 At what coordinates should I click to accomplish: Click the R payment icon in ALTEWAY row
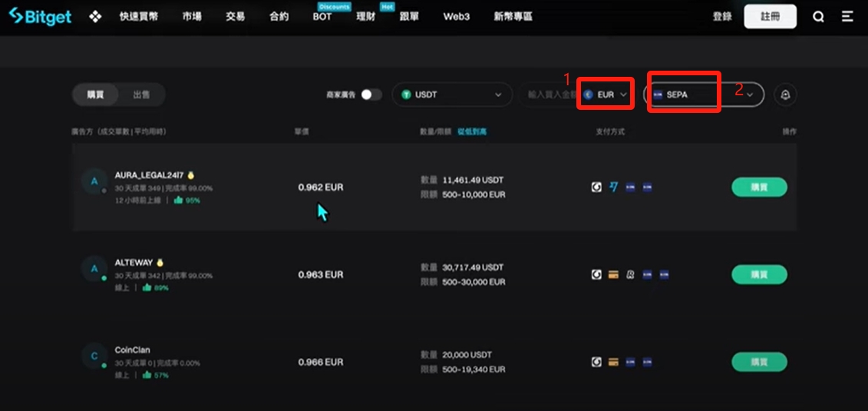[630, 275]
